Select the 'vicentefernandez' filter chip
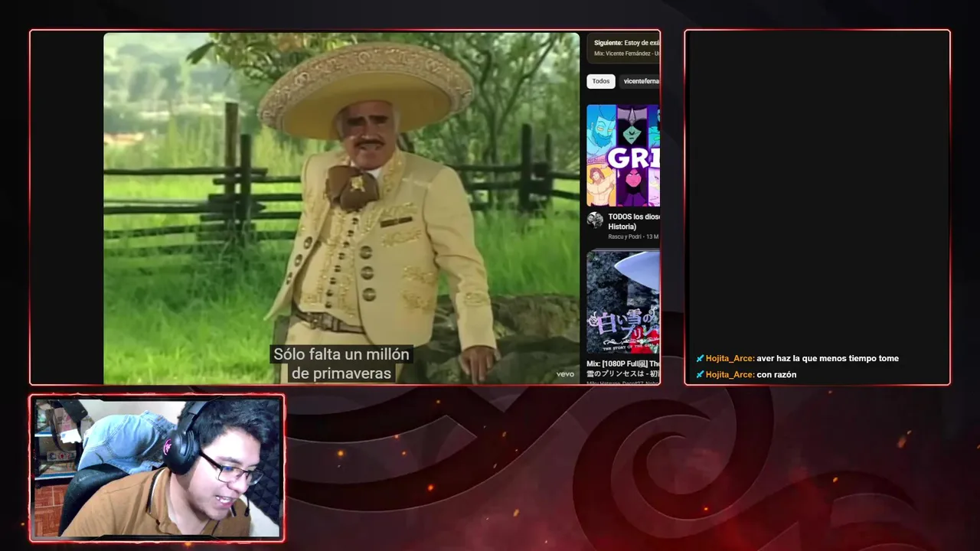Image resolution: width=980 pixels, height=551 pixels. point(640,81)
